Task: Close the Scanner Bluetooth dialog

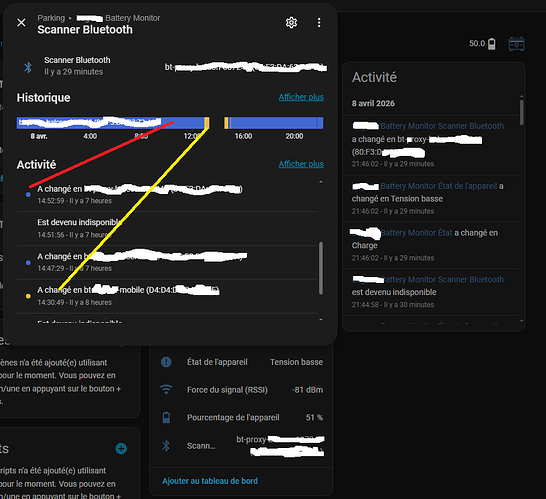Action: pyautogui.click(x=21, y=23)
